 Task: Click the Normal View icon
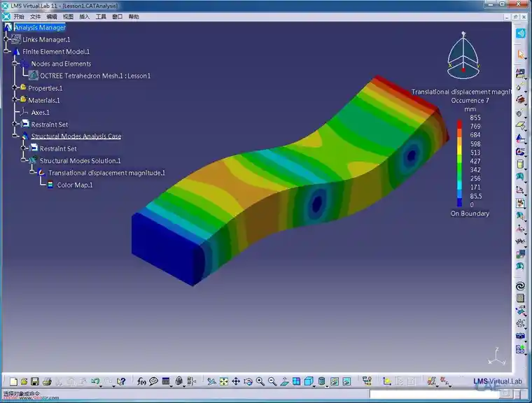pyautogui.click(x=284, y=381)
